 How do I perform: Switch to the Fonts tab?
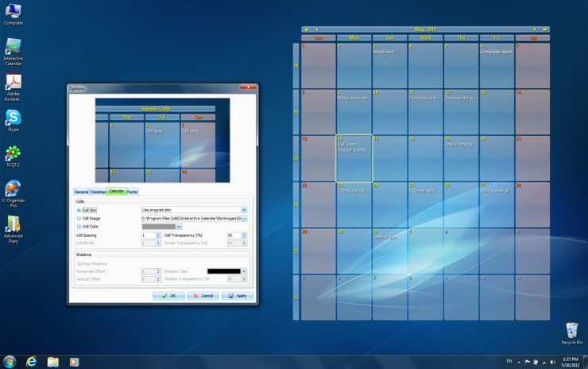coord(132,192)
